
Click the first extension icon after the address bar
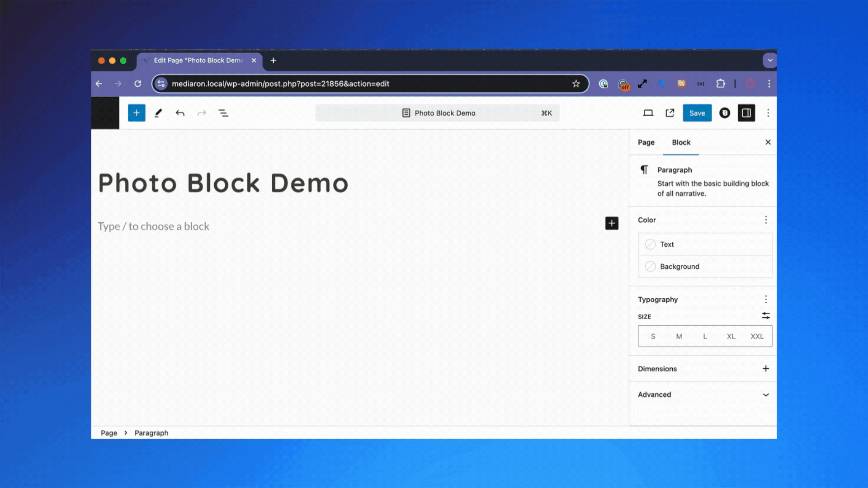[603, 84]
